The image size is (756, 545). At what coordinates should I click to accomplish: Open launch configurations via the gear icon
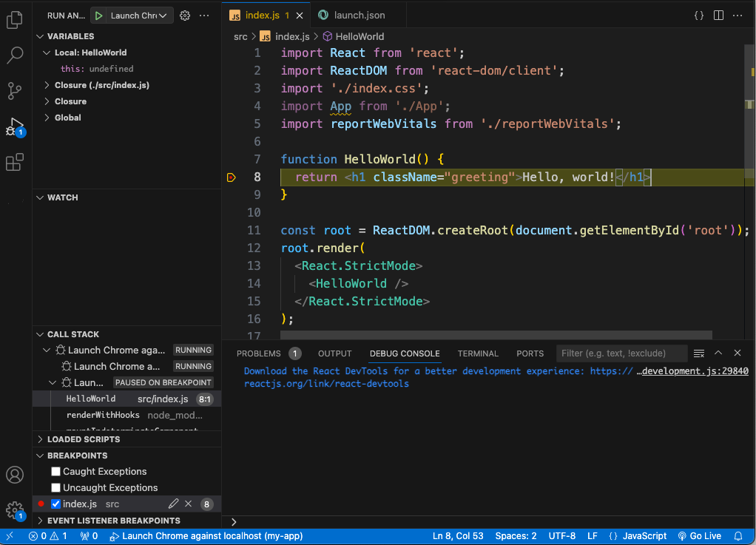point(185,15)
